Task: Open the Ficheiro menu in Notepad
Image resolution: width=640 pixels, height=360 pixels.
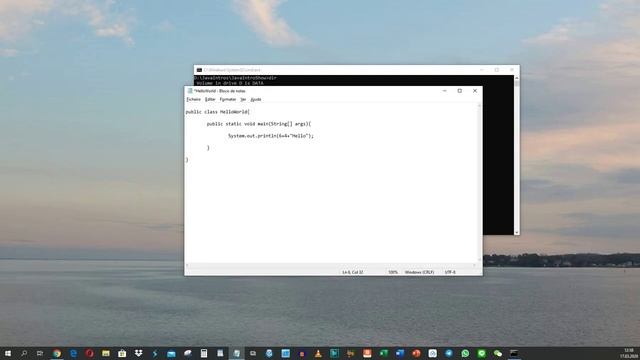Action: pos(193,99)
